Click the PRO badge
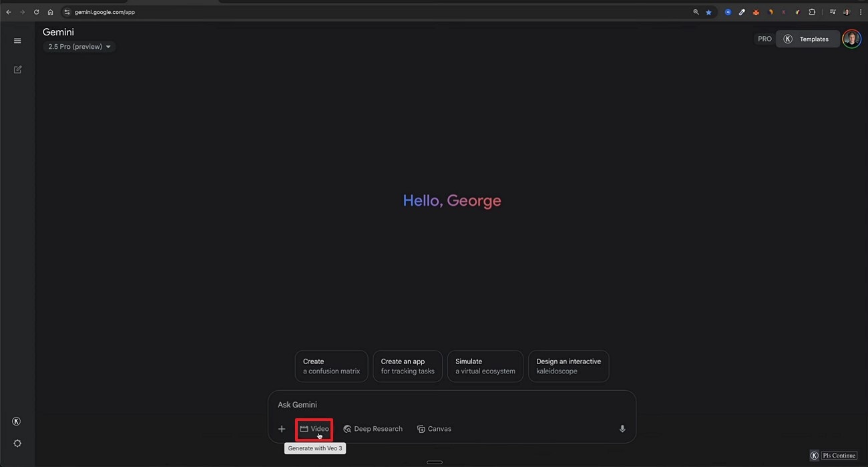Image resolution: width=868 pixels, height=467 pixels. 765,39
